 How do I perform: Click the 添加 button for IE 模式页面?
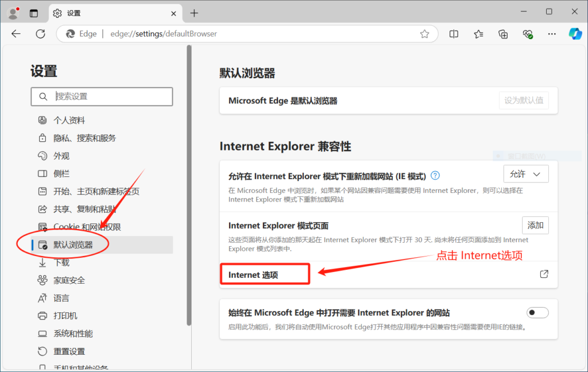pyautogui.click(x=535, y=225)
